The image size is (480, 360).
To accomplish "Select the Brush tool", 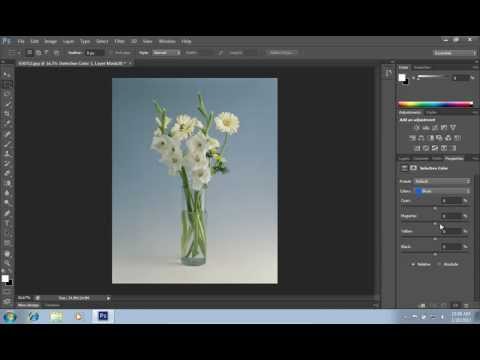I will click(x=7, y=144).
